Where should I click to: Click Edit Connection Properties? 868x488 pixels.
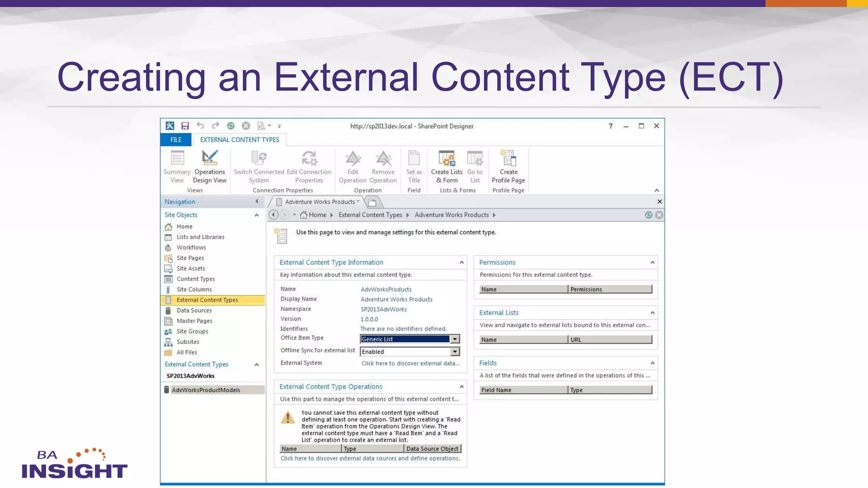click(309, 167)
